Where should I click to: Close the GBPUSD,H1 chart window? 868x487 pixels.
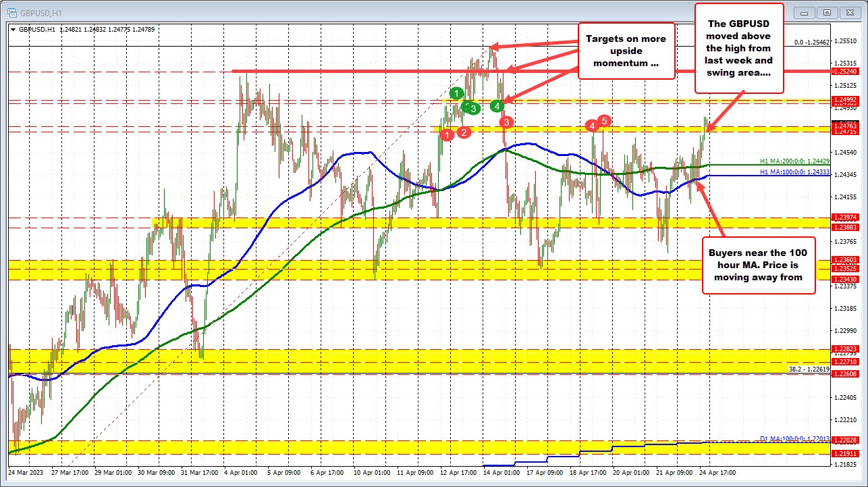click(x=848, y=11)
